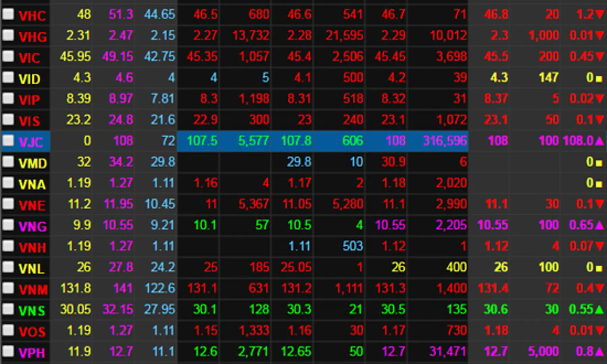Tick the checkbox beside VNL
Screen dimensions: 607x364
coord(8,267)
